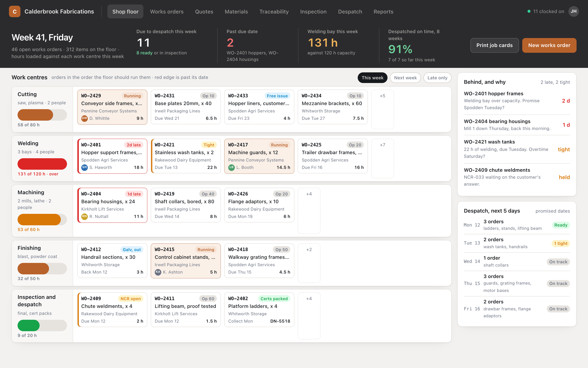This screenshot has width=588, height=368.
Task: Expand +4 more Machining orders
Action: (x=309, y=211)
